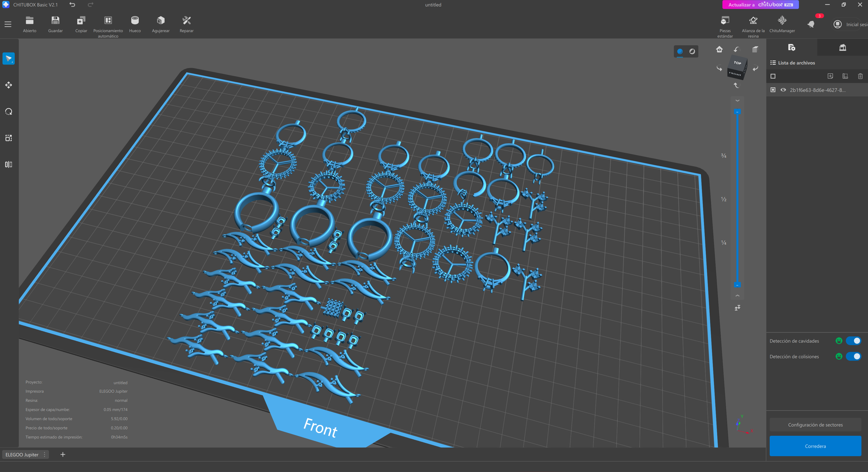Click the FRONT face of view cube
The width and height of the screenshot is (868, 472).
click(x=735, y=74)
